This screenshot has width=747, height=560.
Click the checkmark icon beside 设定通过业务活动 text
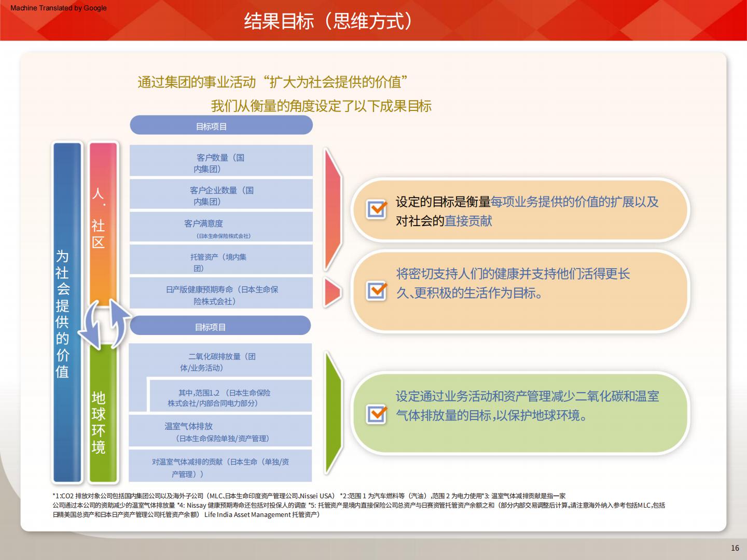click(x=377, y=414)
